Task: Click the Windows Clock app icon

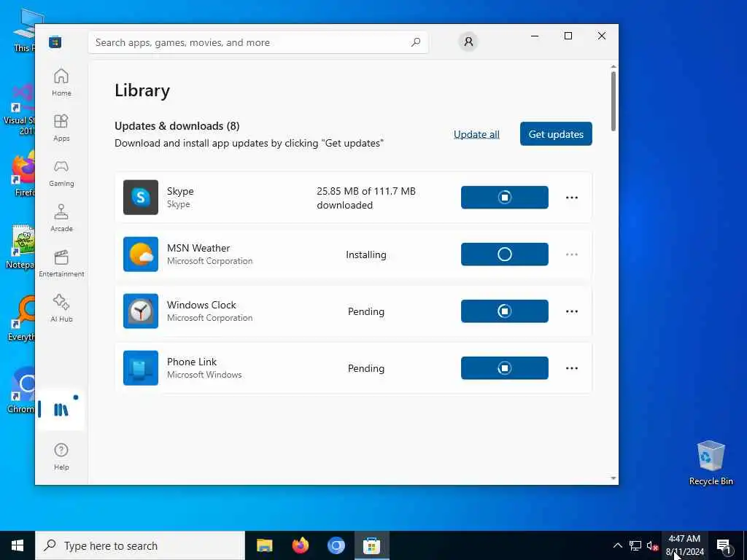Action: coord(141,311)
